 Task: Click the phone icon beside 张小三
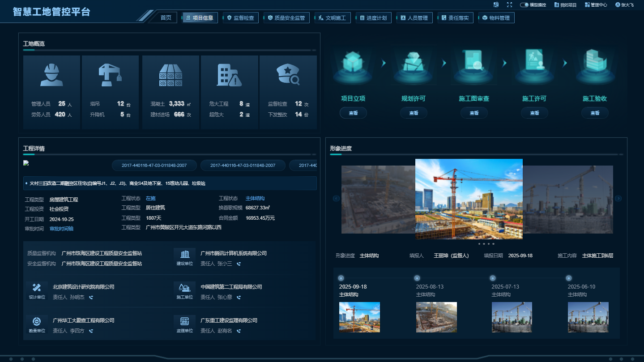[x=239, y=264]
